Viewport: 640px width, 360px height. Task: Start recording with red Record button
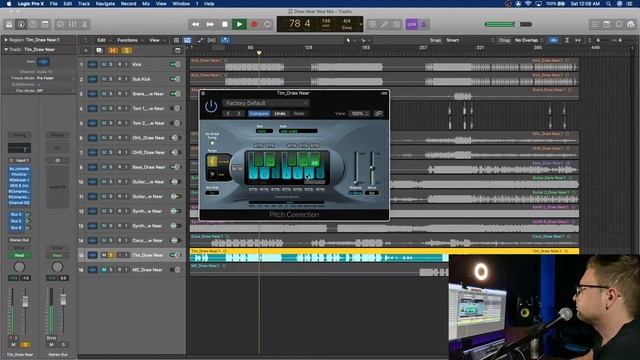point(254,24)
